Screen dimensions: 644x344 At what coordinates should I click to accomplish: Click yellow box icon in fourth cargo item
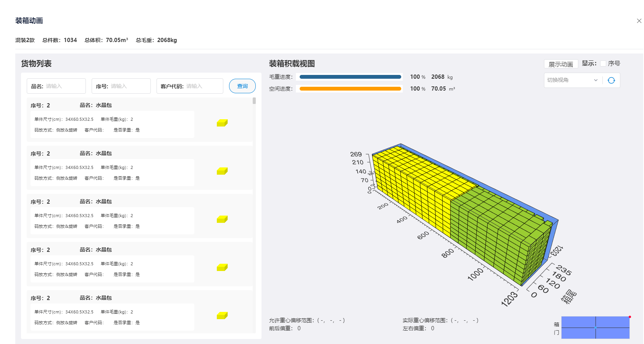tap(222, 268)
